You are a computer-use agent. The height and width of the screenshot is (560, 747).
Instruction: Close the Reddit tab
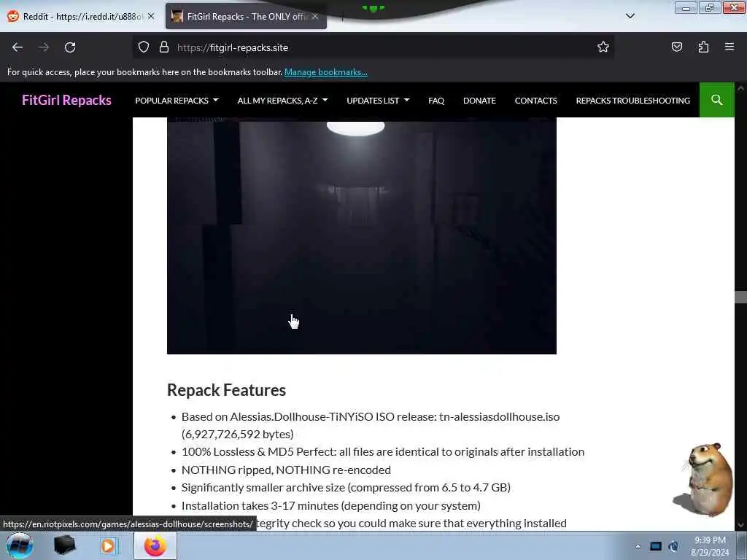pos(151,16)
